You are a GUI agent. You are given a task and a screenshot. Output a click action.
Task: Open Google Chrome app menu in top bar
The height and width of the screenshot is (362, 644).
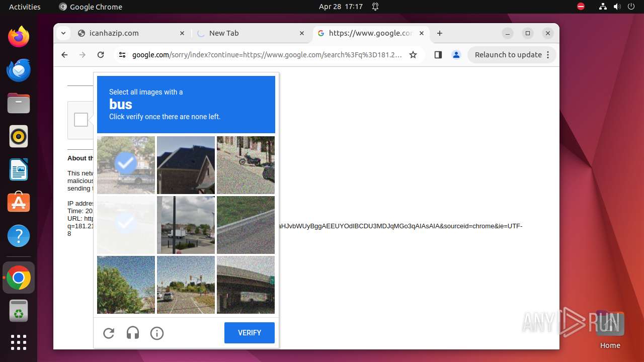pos(91,7)
